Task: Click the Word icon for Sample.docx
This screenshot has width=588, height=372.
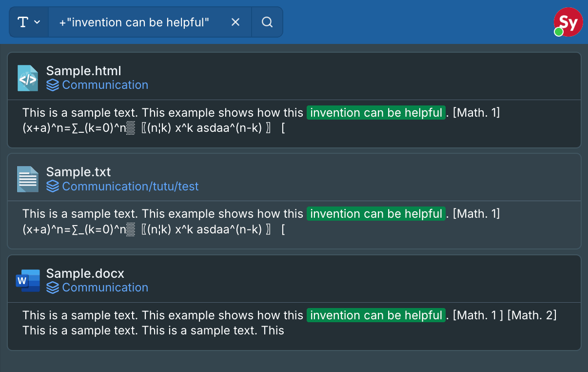Action: coord(28,281)
